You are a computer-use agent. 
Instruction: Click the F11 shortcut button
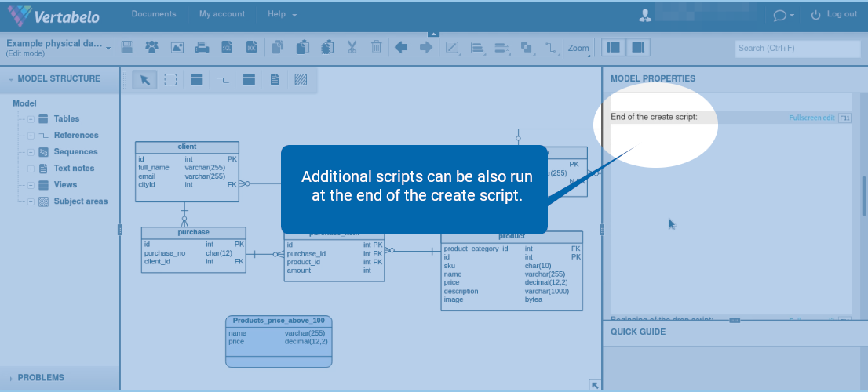pyautogui.click(x=844, y=118)
